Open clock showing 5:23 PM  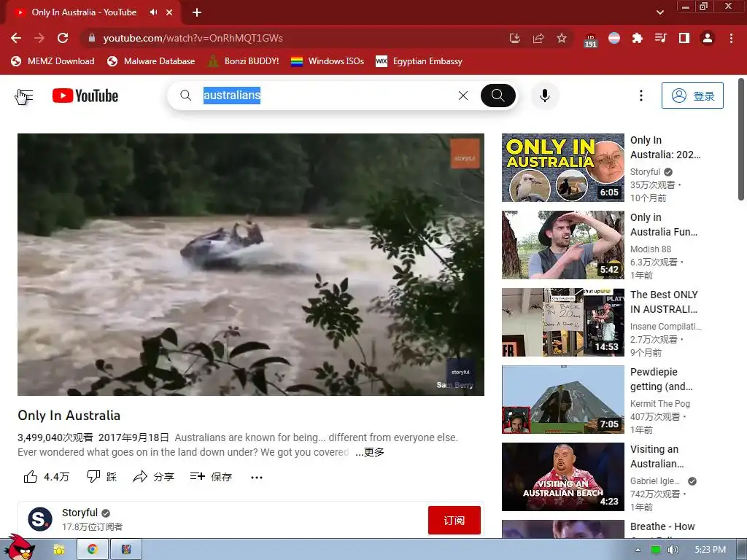710,550
